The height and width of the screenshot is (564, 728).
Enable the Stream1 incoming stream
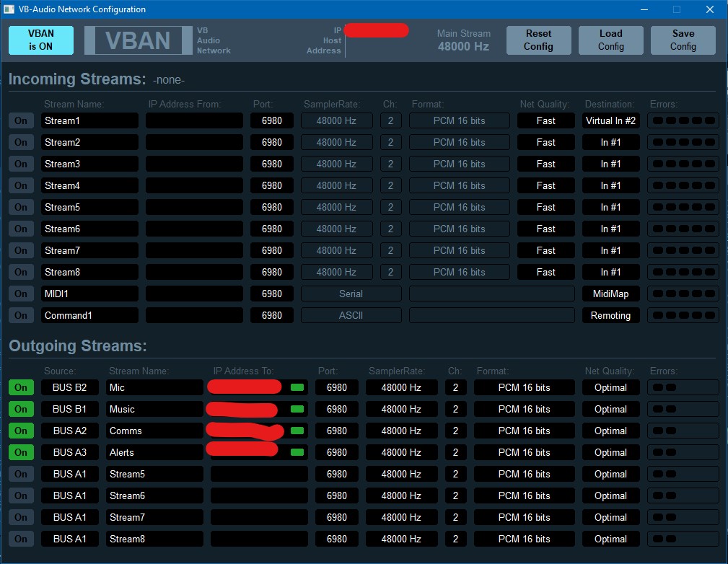[x=20, y=120]
